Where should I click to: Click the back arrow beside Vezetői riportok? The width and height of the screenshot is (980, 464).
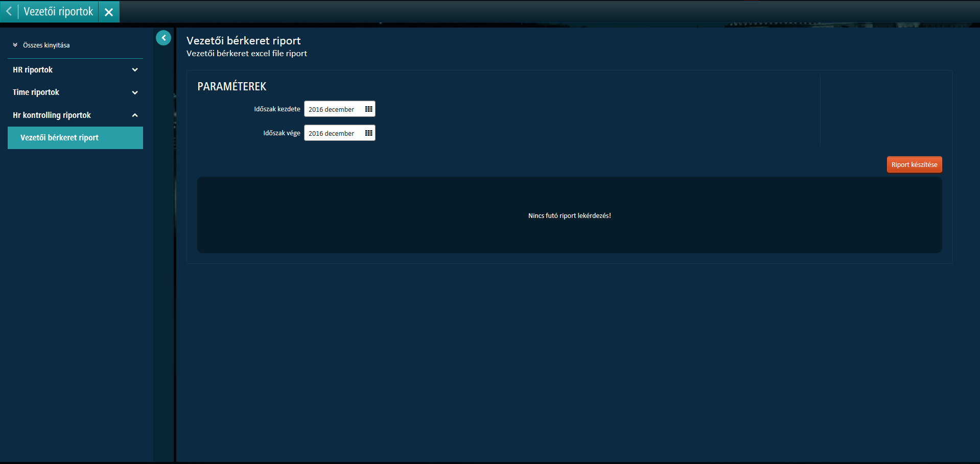(x=9, y=11)
